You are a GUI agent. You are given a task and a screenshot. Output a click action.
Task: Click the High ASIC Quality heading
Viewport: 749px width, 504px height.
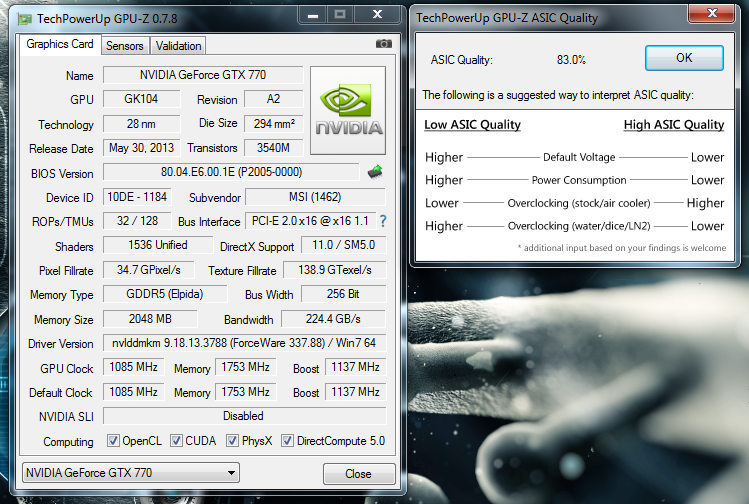(x=674, y=125)
